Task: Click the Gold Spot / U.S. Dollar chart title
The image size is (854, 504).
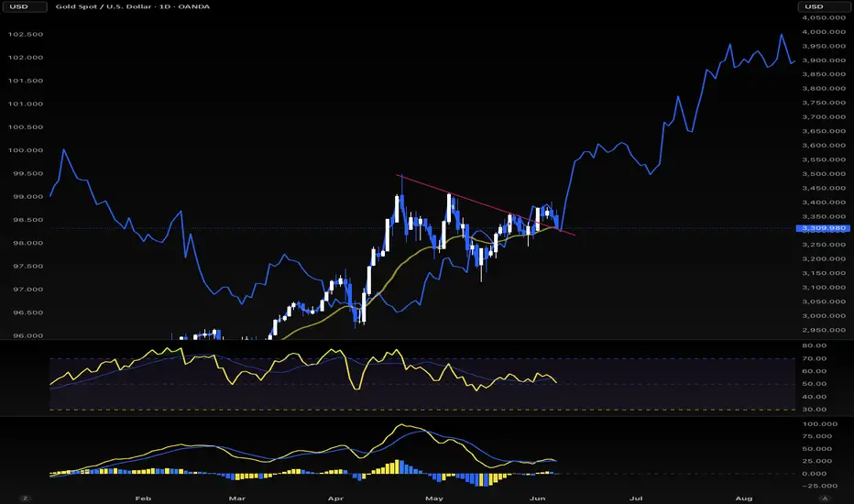Action: click(132, 6)
